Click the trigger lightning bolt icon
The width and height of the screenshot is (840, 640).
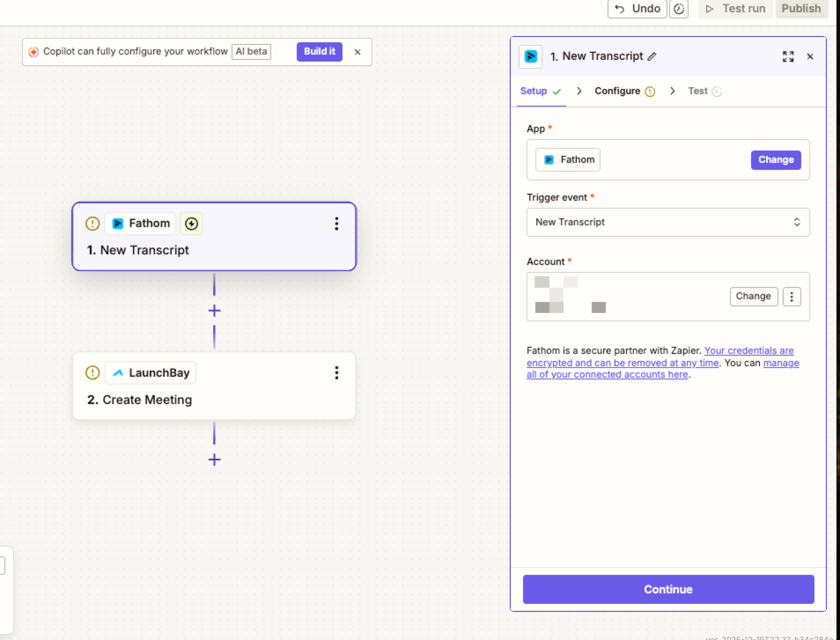click(x=192, y=224)
